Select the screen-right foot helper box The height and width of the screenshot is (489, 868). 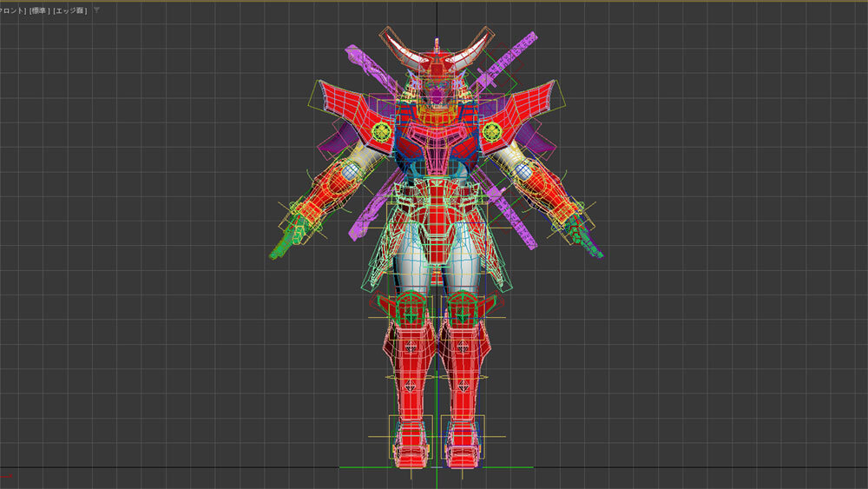pyautogui.click(x=463, y=436)
